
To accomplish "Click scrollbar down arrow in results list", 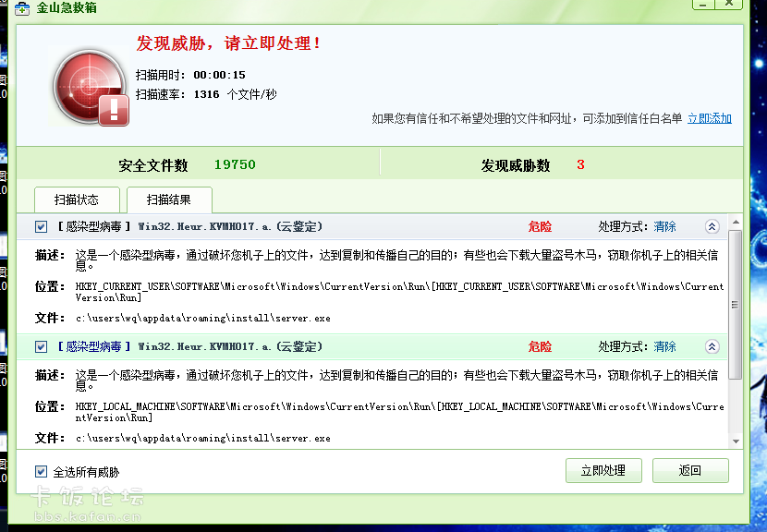I will click(x=735, y=442).
